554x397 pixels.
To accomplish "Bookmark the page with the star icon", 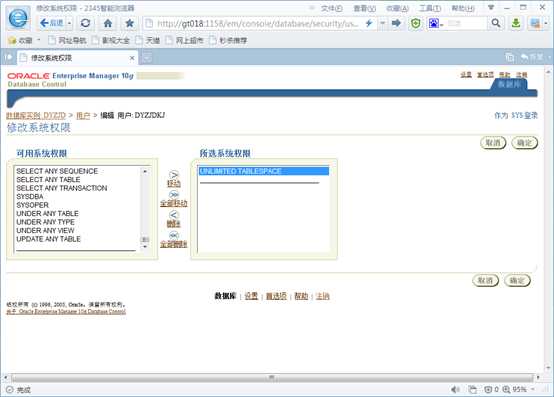I will [x=129, y=23].
